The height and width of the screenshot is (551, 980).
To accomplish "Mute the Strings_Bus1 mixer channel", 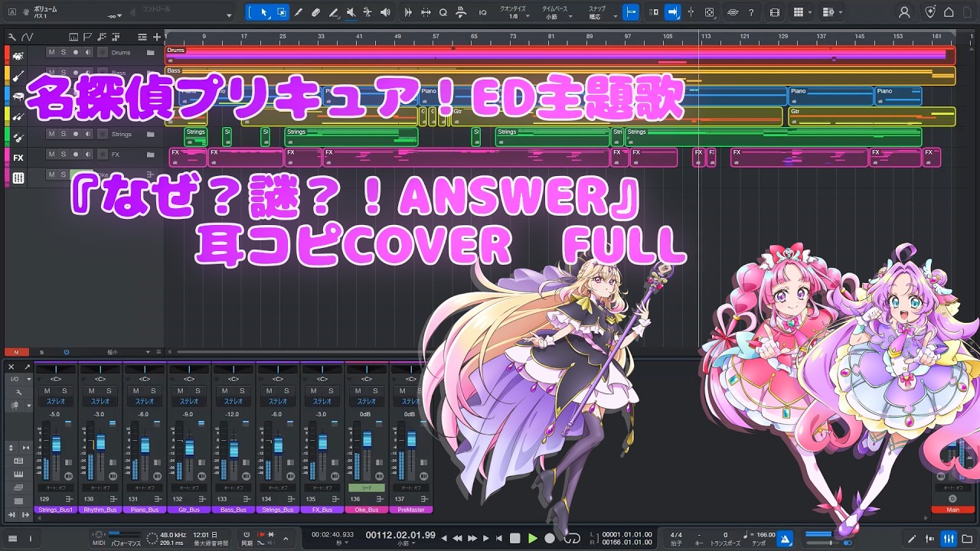I will click(47, 391).
